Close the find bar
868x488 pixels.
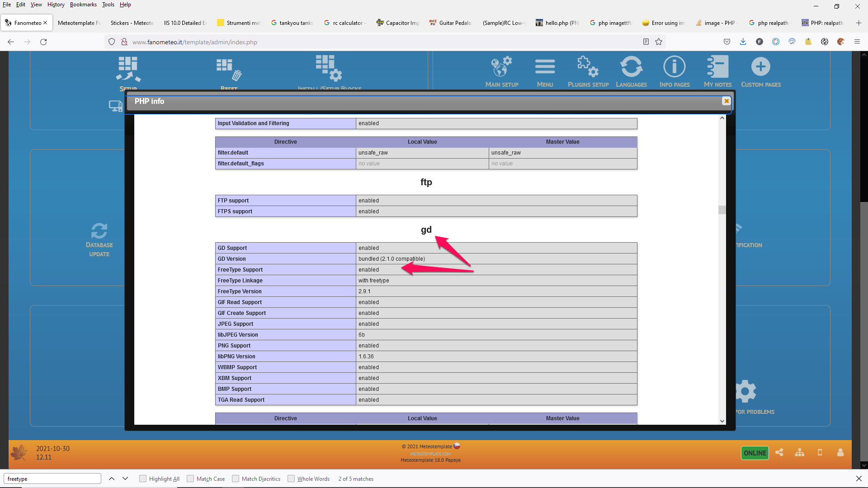(859, 479)
